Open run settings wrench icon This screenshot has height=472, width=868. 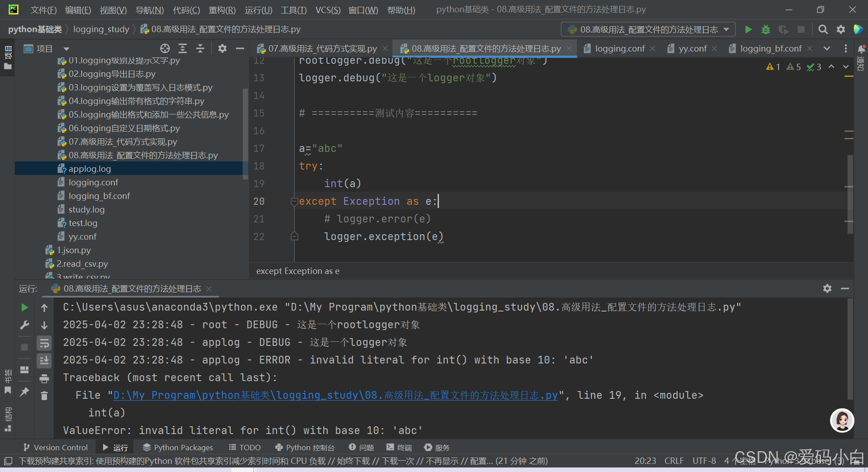point(24,325)
